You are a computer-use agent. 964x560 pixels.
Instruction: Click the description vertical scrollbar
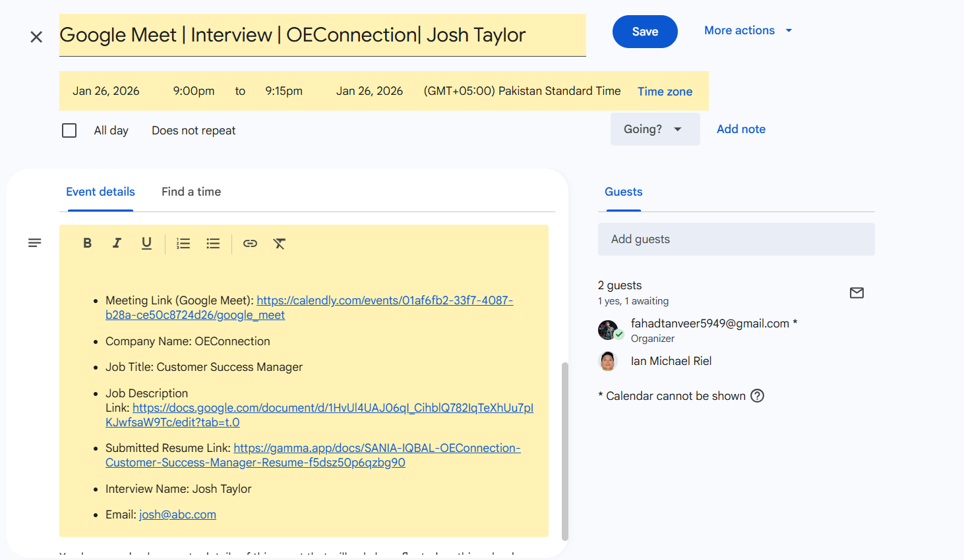pos(564,451)
